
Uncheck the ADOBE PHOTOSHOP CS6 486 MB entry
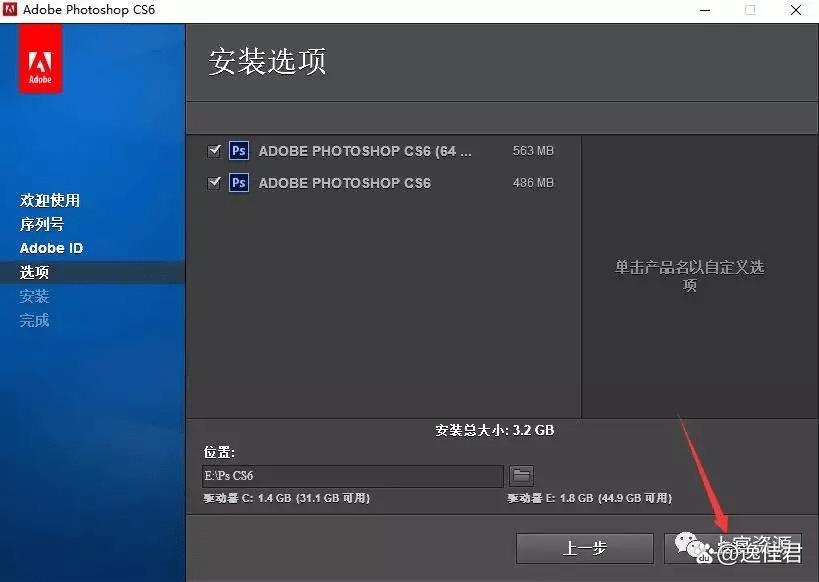pyautogui.click(x=214, y=182)
